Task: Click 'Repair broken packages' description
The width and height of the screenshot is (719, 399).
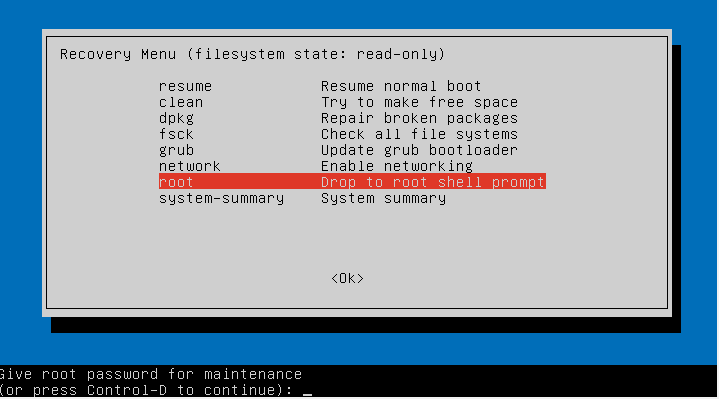Action: tap(419, 118)
